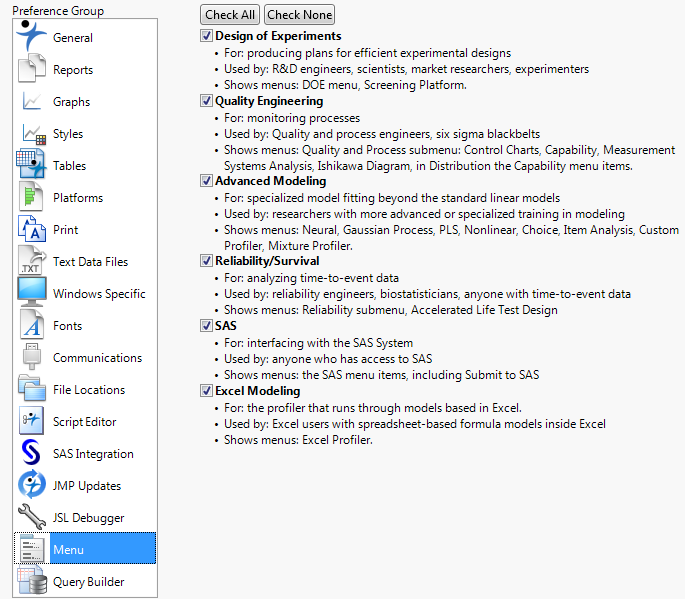Select the Reports documents icon
685x599 pixels.
coord(32,70)
